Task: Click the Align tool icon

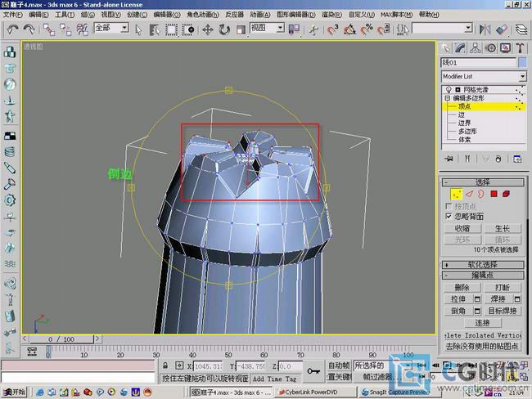Action: [502, 29]
